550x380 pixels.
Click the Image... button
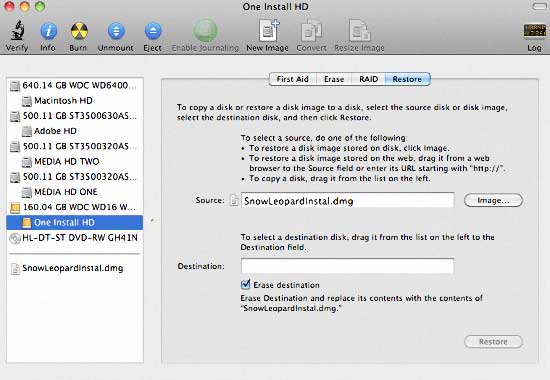tap(493, 200)
